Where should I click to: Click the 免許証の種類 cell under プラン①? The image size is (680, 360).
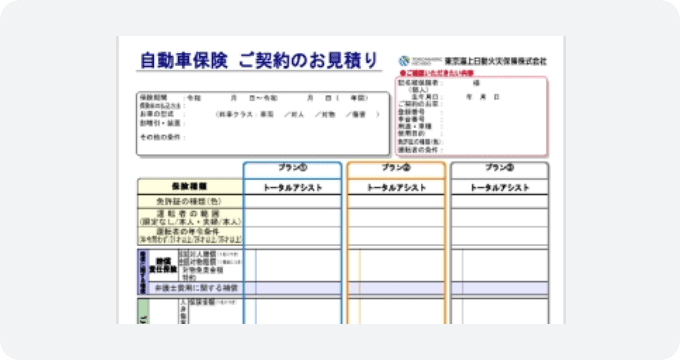click(x=293, y=202)
